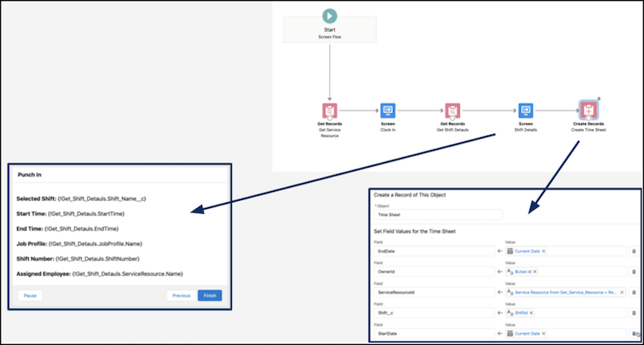Delete the Shift__c field row

[634, 313]
